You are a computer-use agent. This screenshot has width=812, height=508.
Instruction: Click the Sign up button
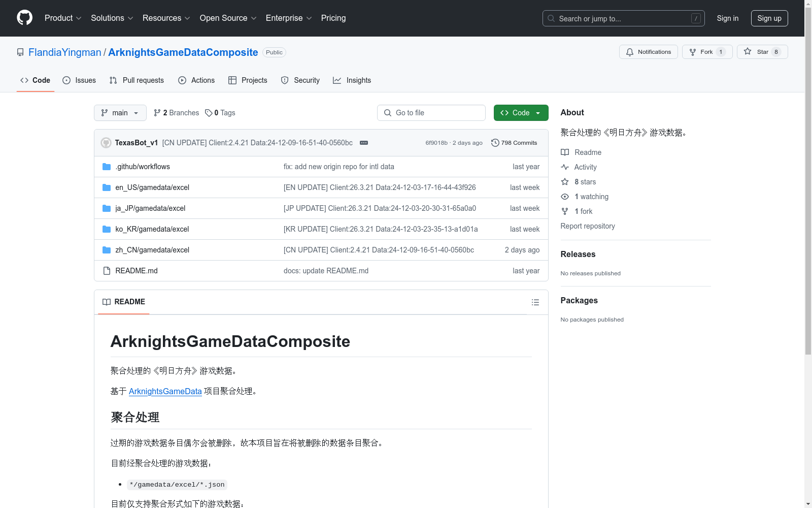click(769, 18)
